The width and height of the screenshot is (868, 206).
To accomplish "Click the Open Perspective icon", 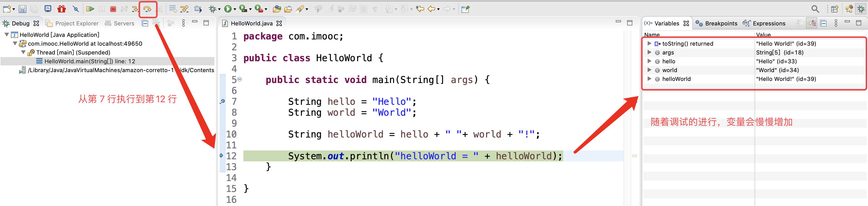I will 835,9.
